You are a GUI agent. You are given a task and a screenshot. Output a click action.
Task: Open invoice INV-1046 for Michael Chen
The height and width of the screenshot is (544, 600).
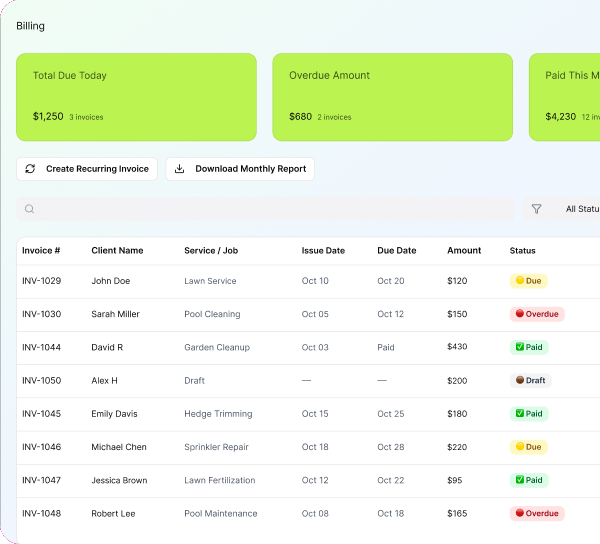point(308,447)
